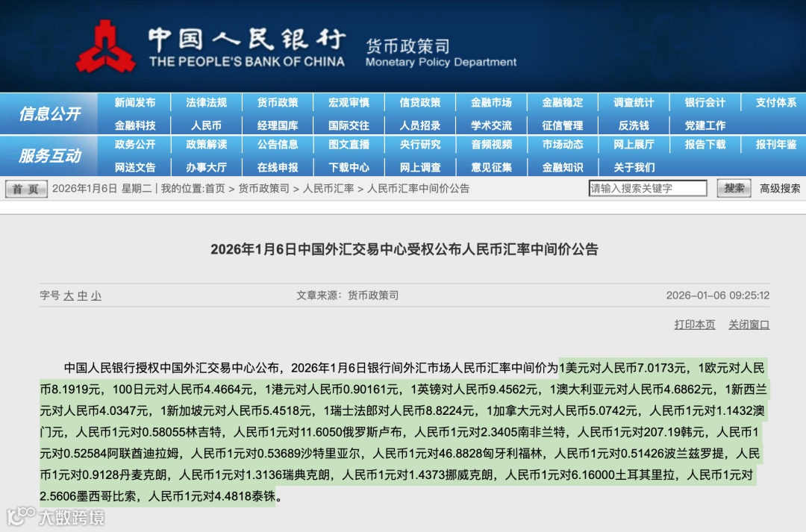
Task: Click the 搜索 search button
Action: 733,188
